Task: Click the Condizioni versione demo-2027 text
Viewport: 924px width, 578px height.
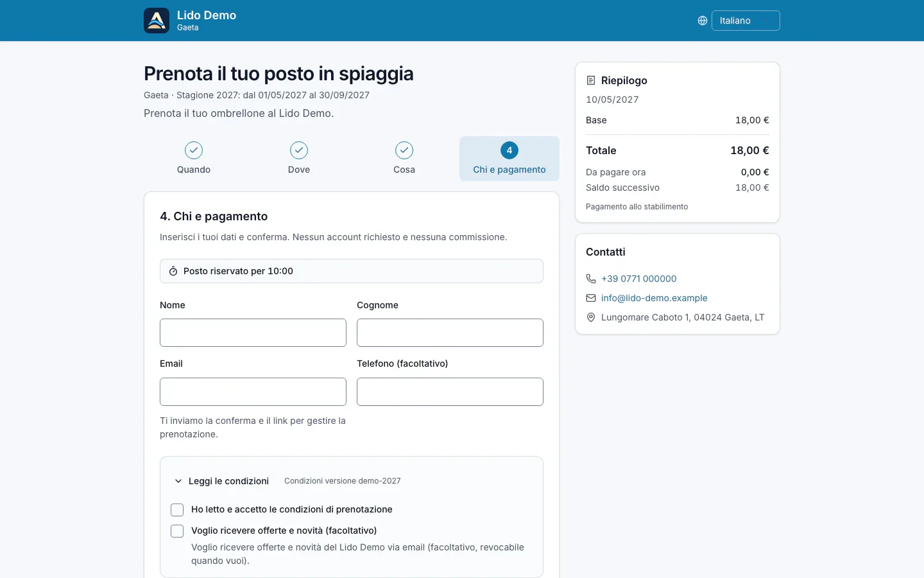Action: (x=343, y=481)
